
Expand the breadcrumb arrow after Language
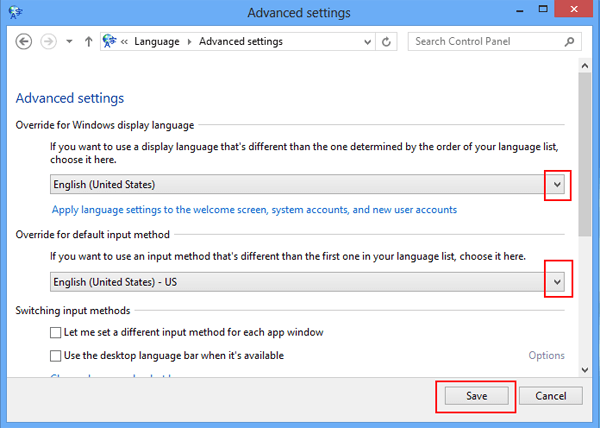(x=189, y=41)
